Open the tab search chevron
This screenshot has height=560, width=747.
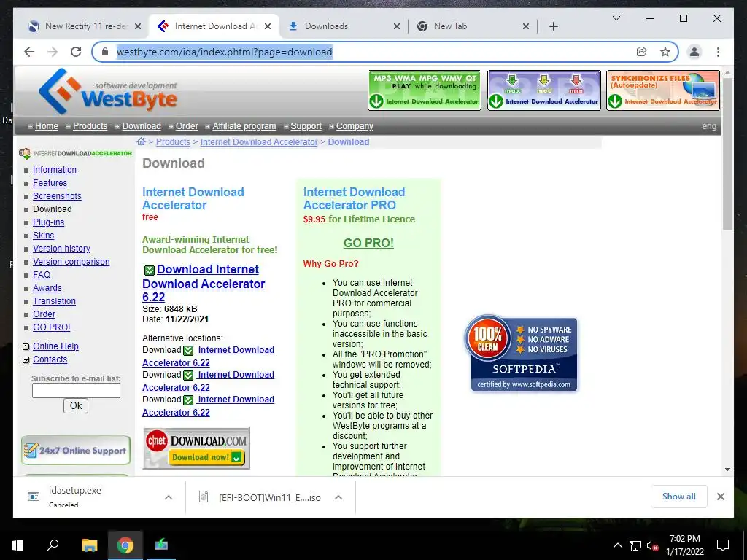coord(616,18)
